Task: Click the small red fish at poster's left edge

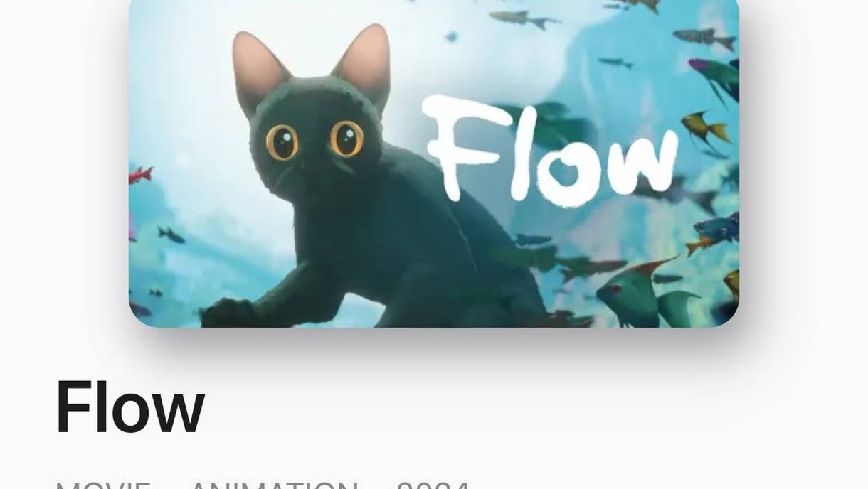Action: [x=140, y=174]
